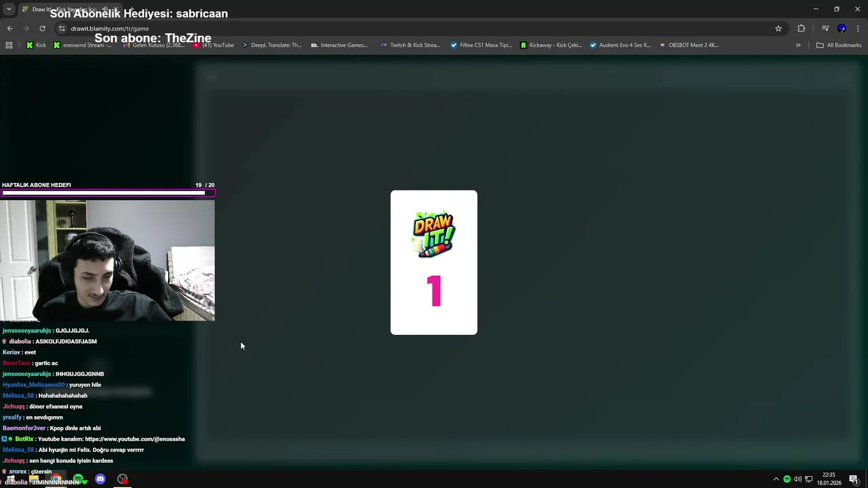Image resolution: width=868 pixels, height=488 pixels.
Task: Open the DeepL Translate bookmark
Action: tap(272, 45)
